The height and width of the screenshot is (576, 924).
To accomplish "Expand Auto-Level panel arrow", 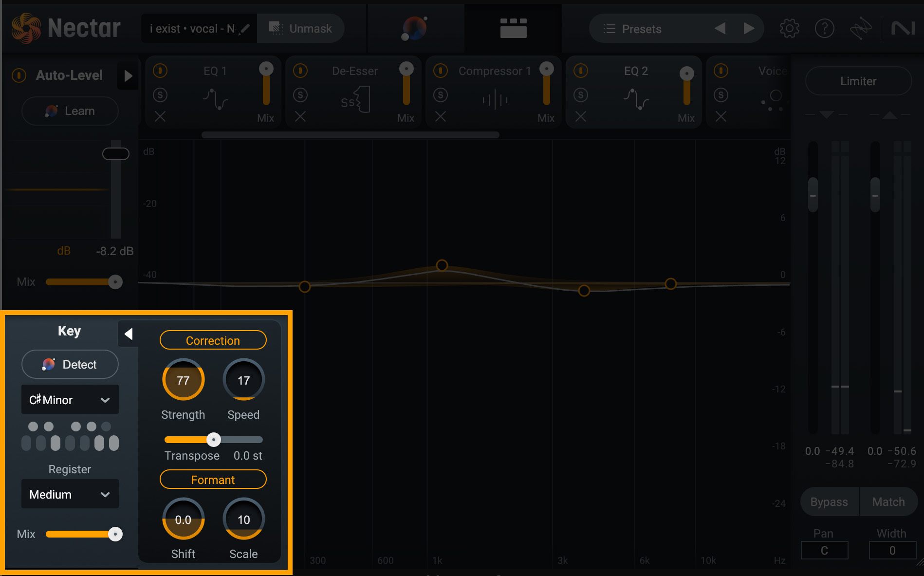I will [x=128, y=75].
